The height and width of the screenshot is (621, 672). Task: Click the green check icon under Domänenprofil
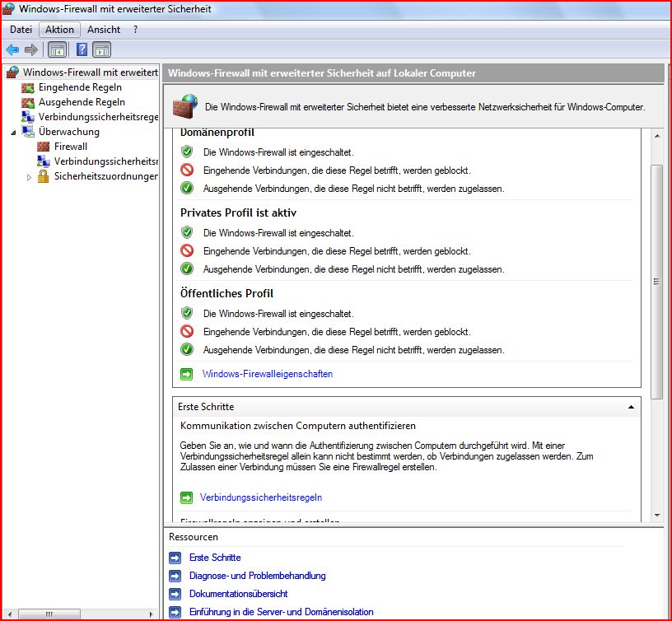pos(187,188)
